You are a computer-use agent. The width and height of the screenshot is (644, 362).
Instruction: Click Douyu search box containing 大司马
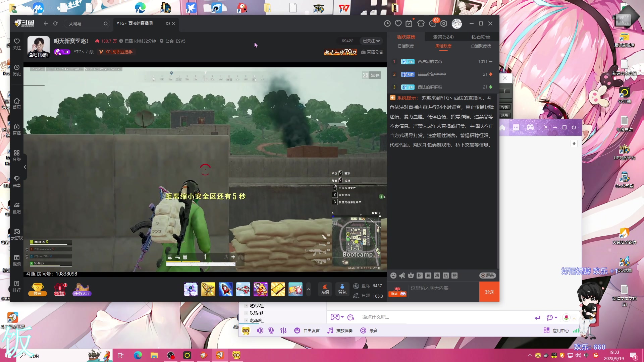(x=87, y=23)
